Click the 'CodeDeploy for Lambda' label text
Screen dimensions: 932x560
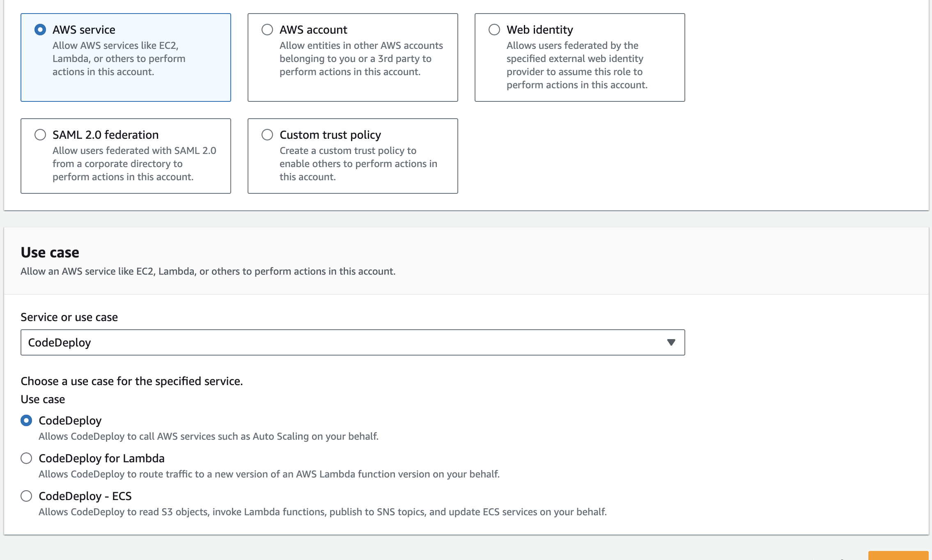tap(101, 458)
